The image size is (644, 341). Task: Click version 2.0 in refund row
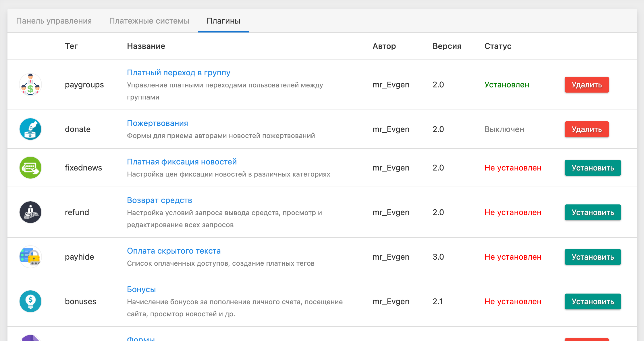[x=438, y=212]
